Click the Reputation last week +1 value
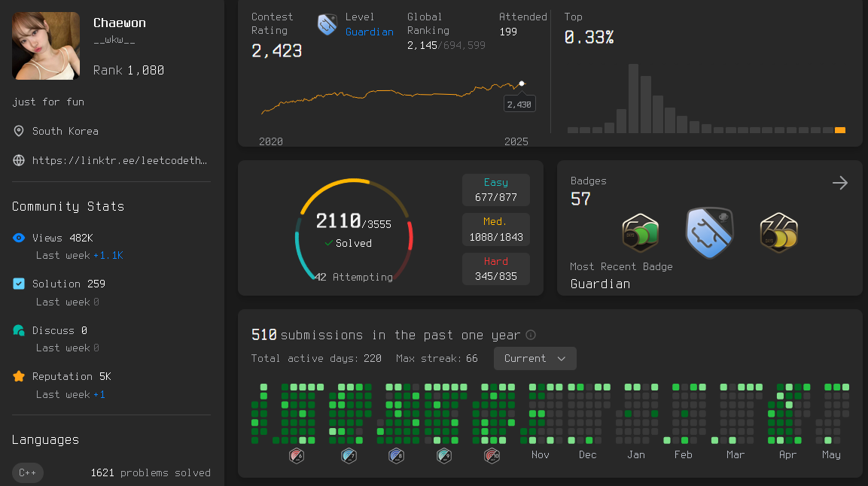The image size is (868, 486). (99, 395)
